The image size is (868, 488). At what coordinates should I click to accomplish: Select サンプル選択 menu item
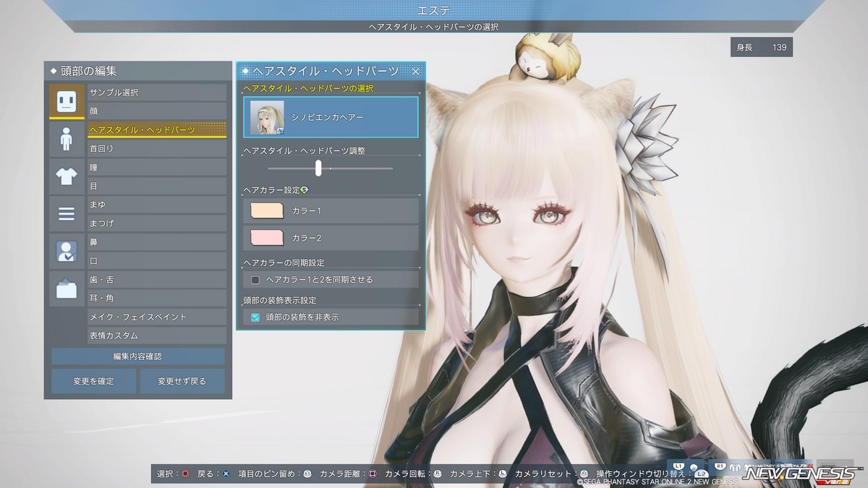(x=157, y=93)
